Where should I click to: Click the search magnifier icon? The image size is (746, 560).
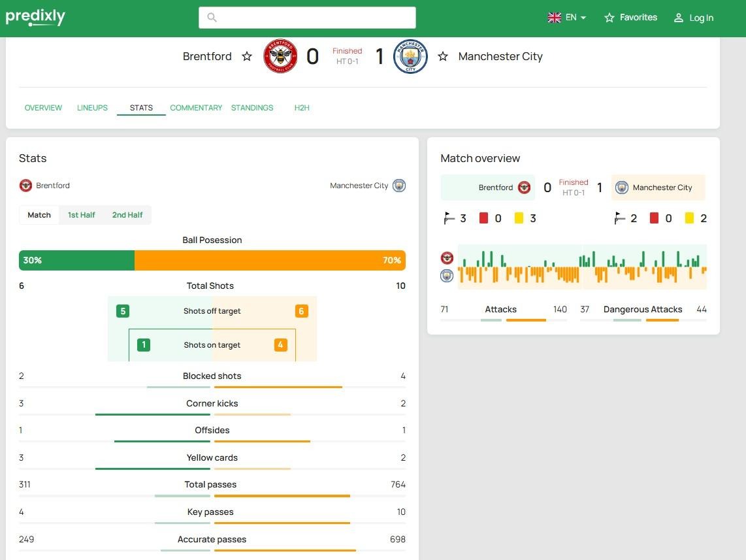tap(212, 18)
